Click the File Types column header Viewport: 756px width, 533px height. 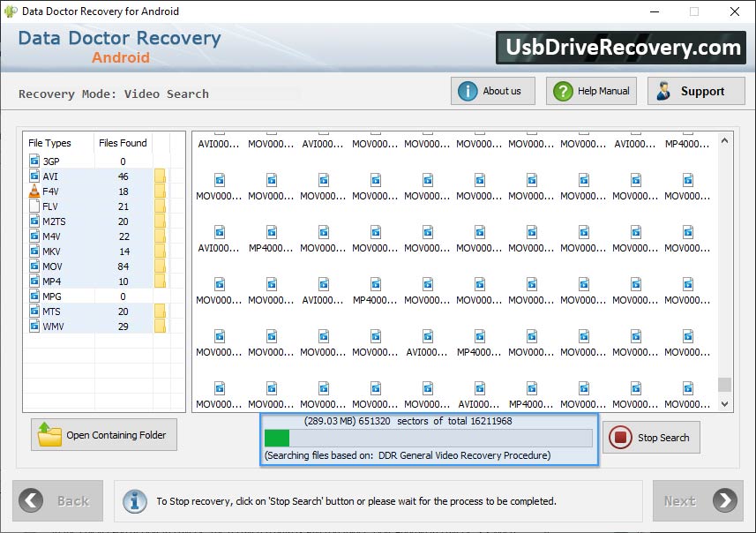(x=49, y=143)
